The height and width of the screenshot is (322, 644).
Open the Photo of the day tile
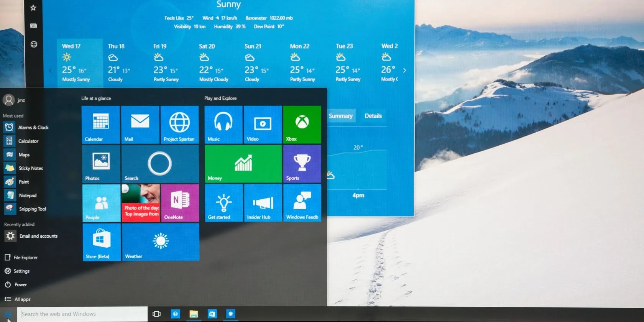click(x=141, y=203)
